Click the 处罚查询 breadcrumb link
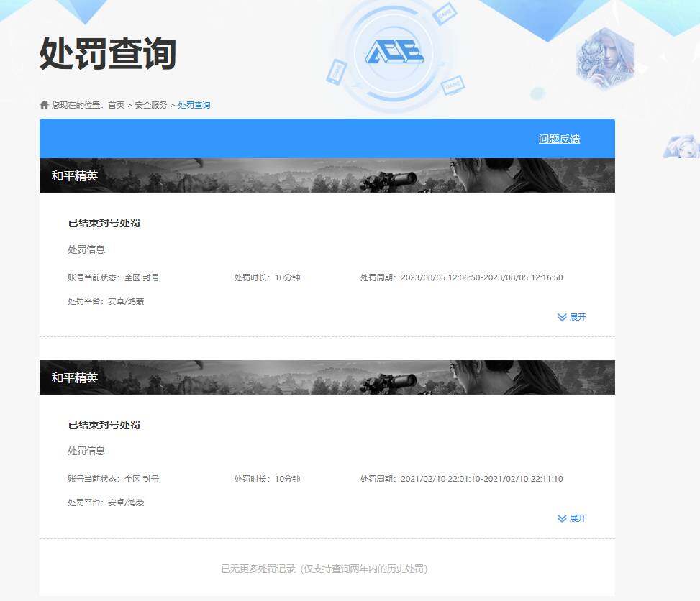Image resolution: width=700 pixels, height=601 pixels. pyautogui.click(x=194, y=105)
